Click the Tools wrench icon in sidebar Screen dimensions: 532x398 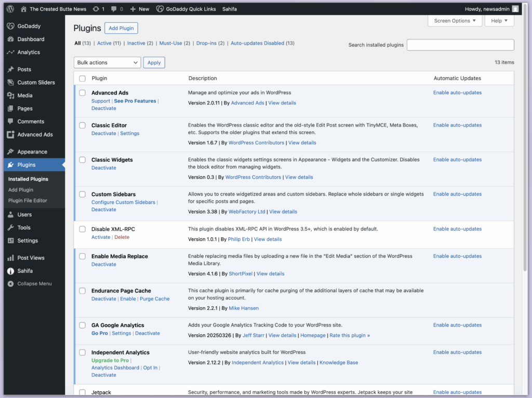point(10,228)
